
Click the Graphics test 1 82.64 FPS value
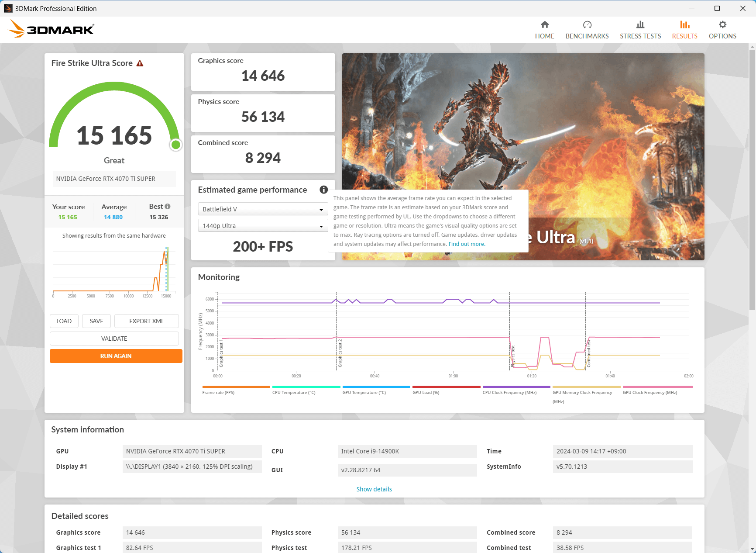[x=192, y=547]
